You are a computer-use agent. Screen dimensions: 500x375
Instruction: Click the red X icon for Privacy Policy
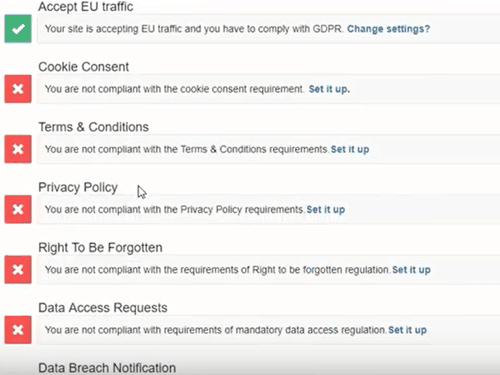pyautogui.click(x=18, y=209)
